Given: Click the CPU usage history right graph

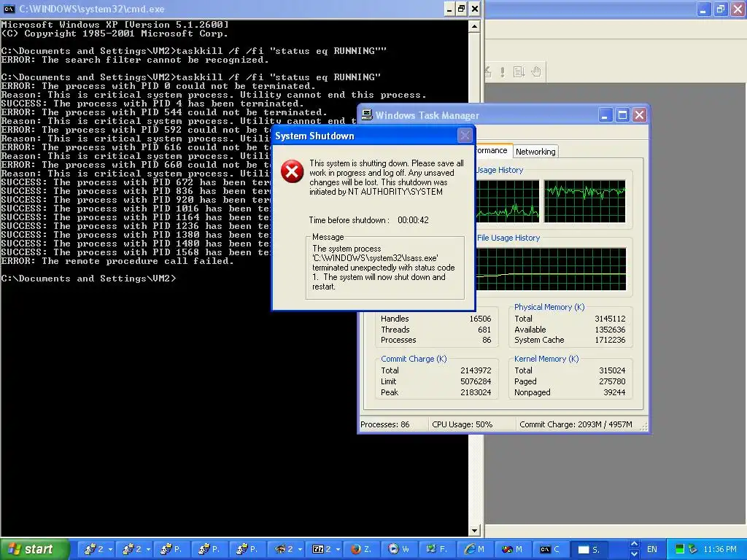Looking at the screenshot, I should pos(584,201).
